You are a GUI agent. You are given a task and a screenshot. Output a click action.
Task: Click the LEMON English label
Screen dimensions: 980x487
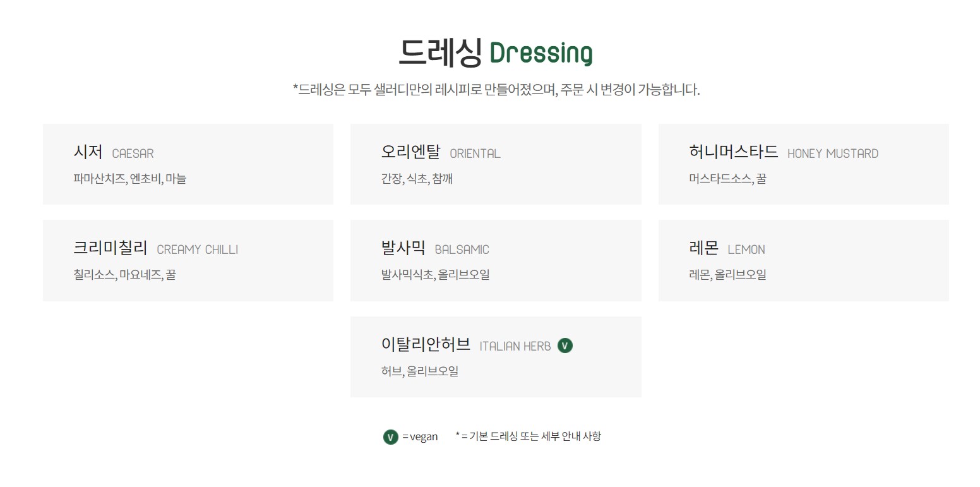(x=746, y=250)
